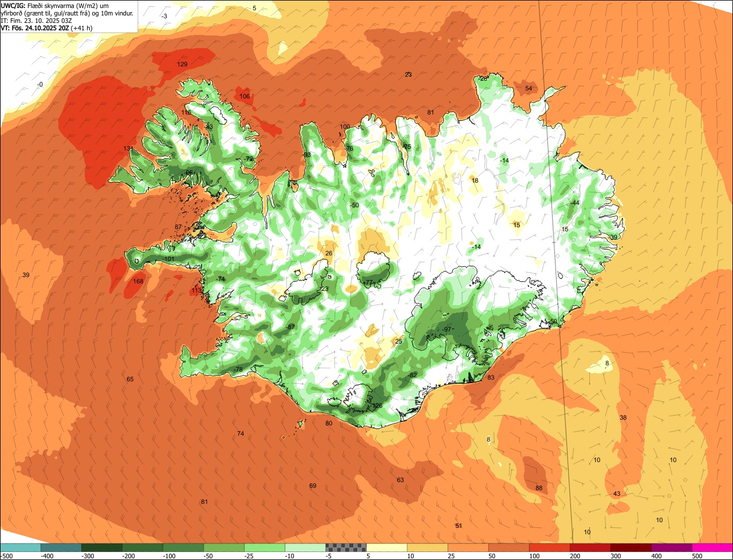Click the 63 value on the map

400,480
